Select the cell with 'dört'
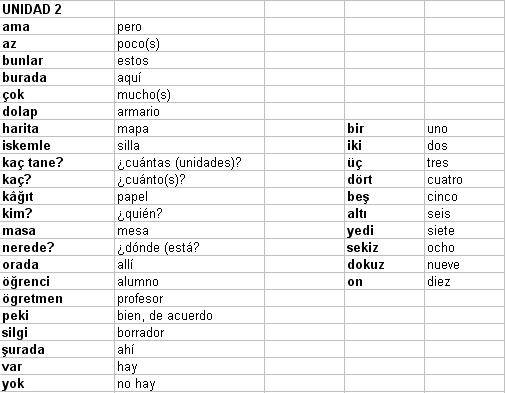505x393 pixels. 384,179
